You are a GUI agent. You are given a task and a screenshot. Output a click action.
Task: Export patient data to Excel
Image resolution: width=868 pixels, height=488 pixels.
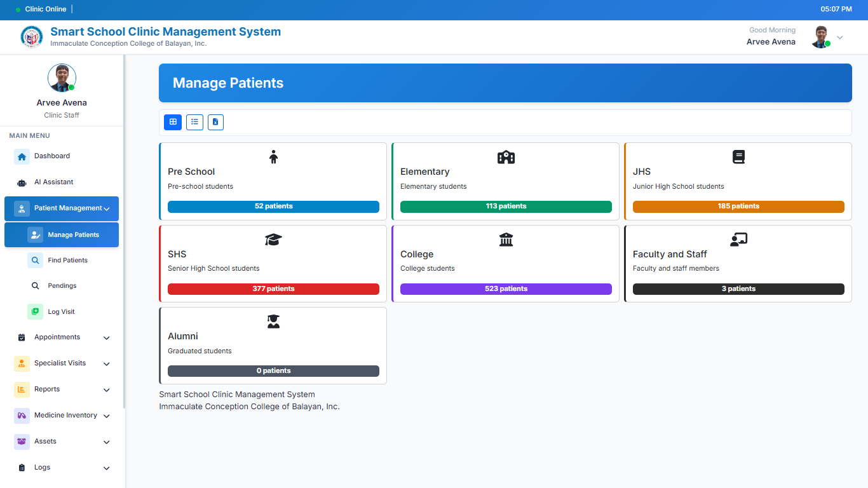pos(215,122)
